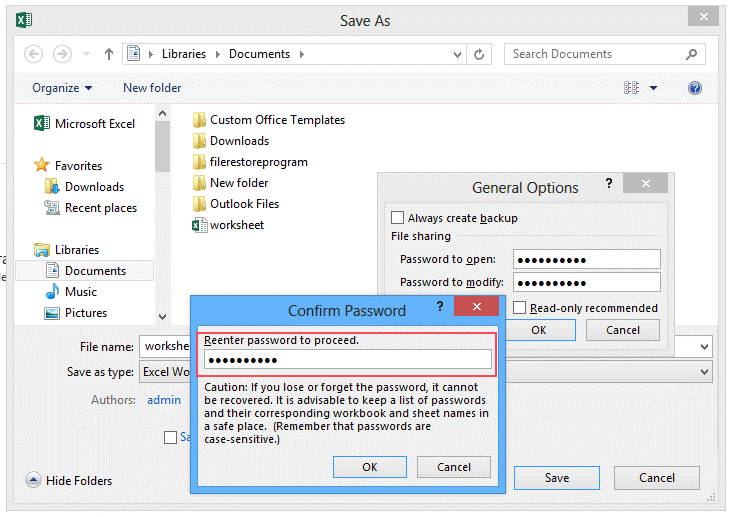Viewport: 732px width, 517px height.
Task: Collapse folders with Hide Folders arrow icon
Action: pyautogui.click(x=33, y=480)
